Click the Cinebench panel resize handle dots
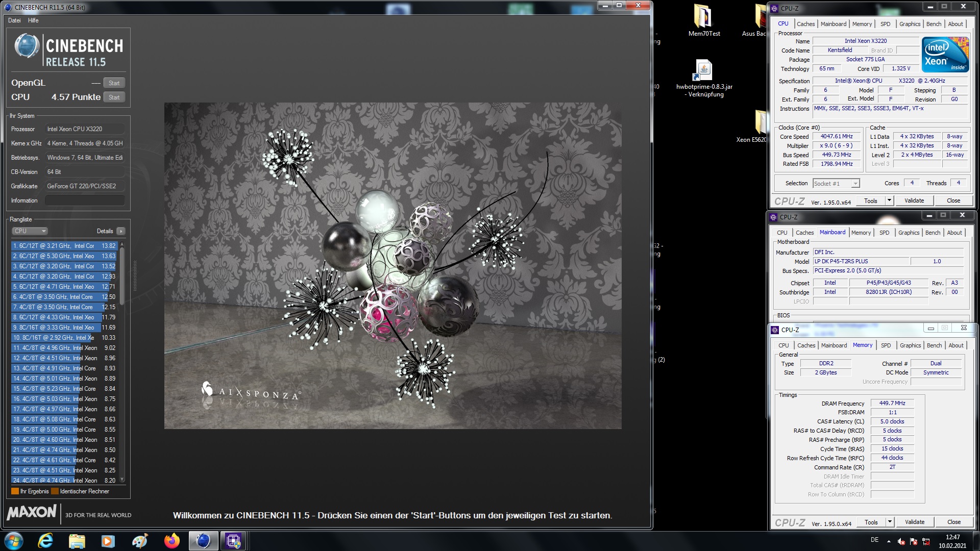This screenshot has height=551, width=980. [x=135, y=275]
